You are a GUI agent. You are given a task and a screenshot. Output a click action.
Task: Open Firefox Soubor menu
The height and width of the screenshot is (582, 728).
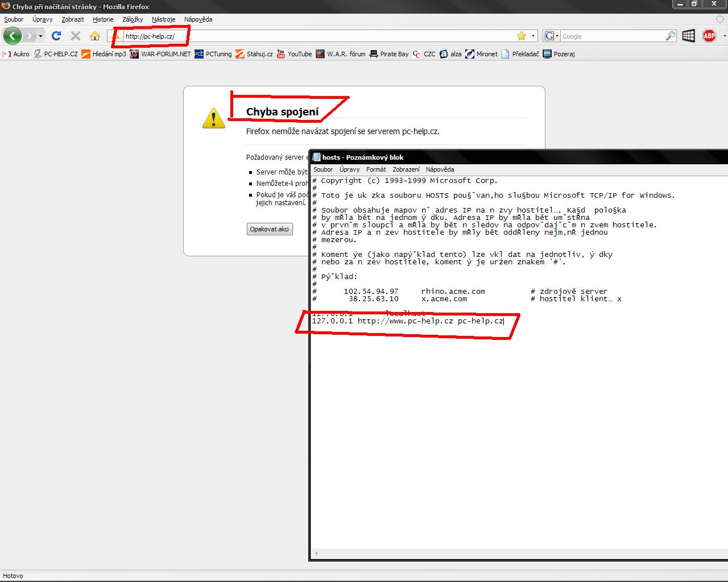coord(14,19)
